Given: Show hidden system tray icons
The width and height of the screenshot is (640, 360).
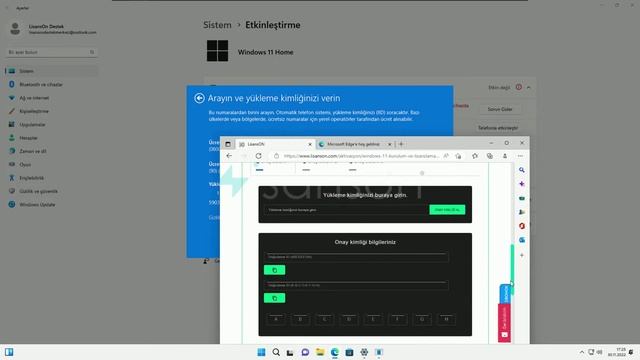Looking at the screenshot, I should (582, 352).
